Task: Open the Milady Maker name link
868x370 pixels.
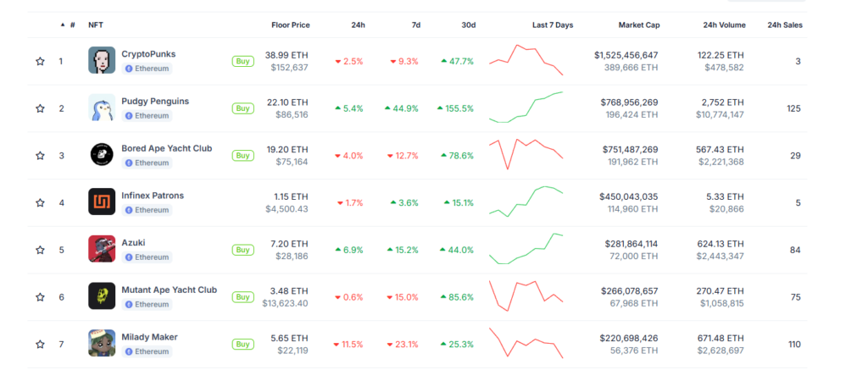Action: pyautogui.click(x=149, y=337)
